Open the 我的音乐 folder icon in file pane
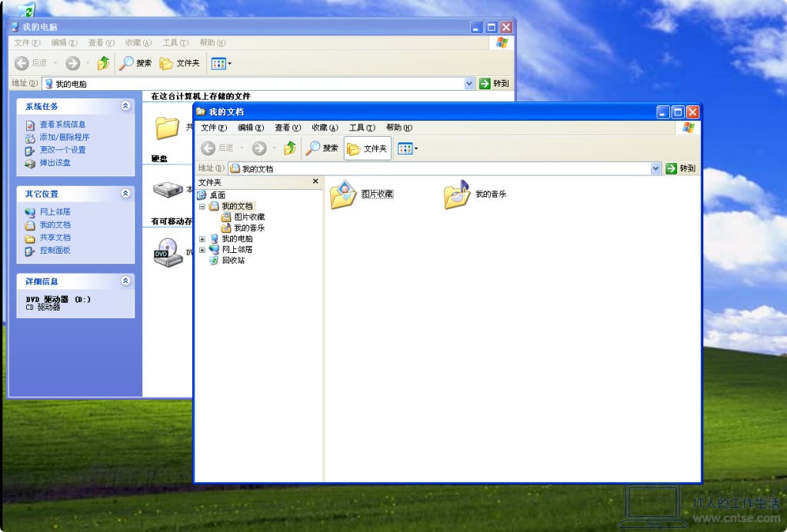This screenshot has height=532, width=787. (x=457, y=195)
